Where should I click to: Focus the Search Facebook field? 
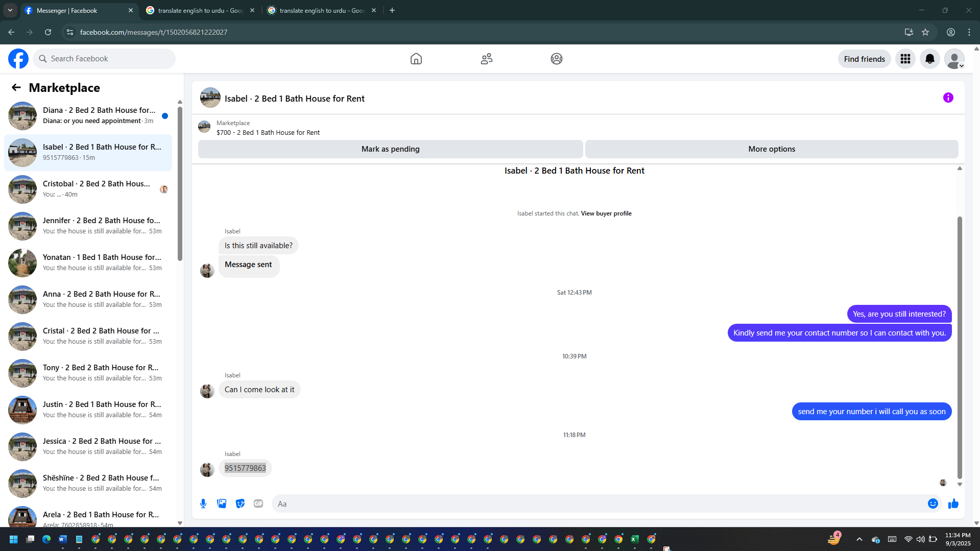104,59
